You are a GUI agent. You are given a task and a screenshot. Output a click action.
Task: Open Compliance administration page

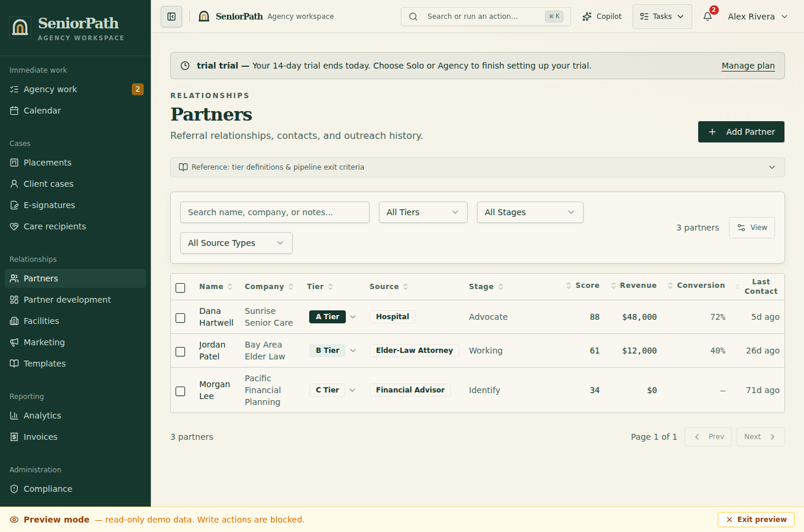click(76, 489)
